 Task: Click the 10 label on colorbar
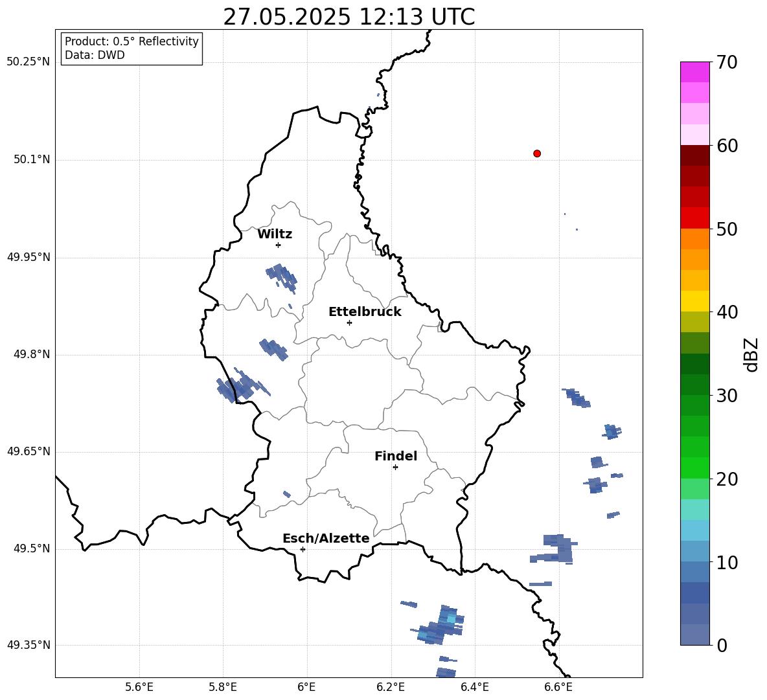727,562
